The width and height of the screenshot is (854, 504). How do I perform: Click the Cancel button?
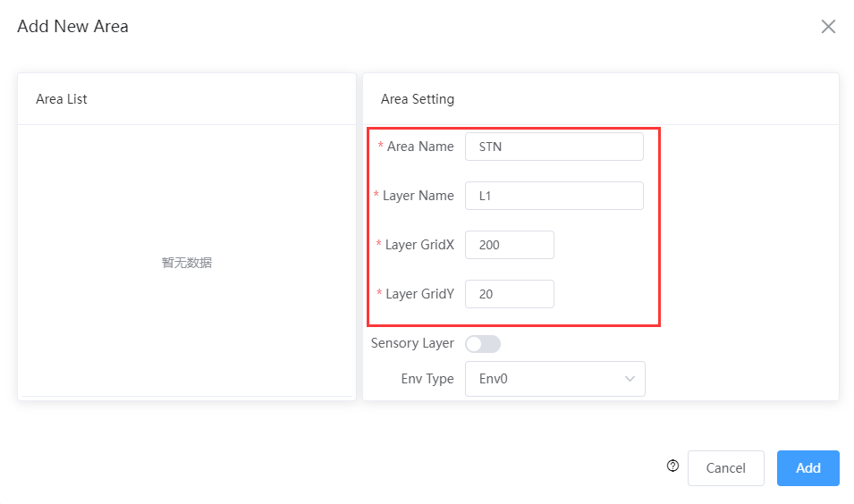[725, 468]
